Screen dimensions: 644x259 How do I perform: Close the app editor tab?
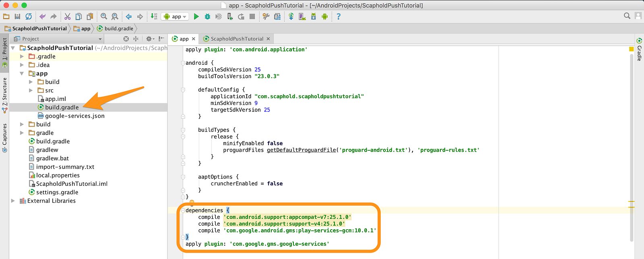(194, 39)
